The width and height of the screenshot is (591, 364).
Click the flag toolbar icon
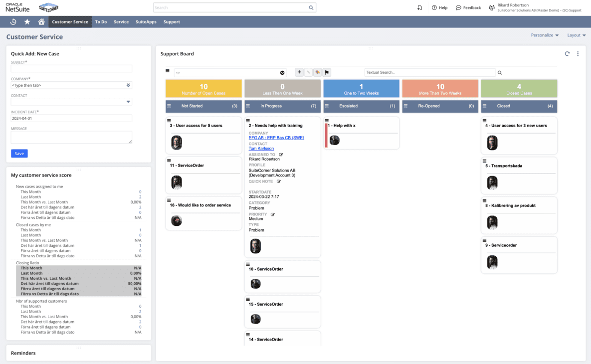click(327, 72)
